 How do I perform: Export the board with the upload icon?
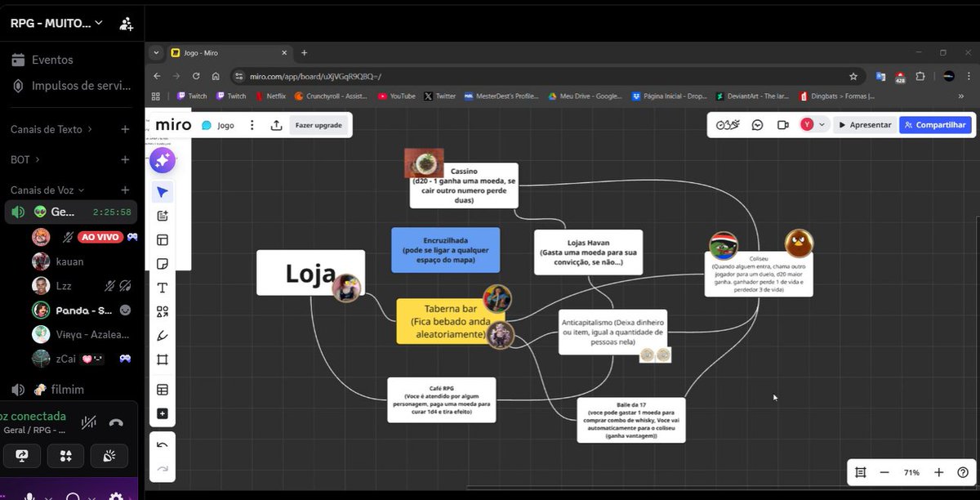coord(276,125)
